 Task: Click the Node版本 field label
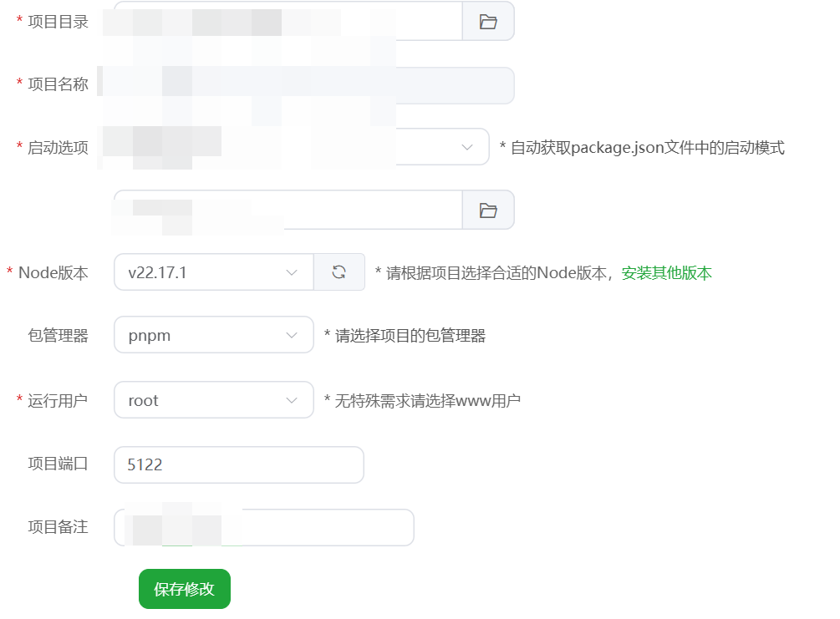53,273
